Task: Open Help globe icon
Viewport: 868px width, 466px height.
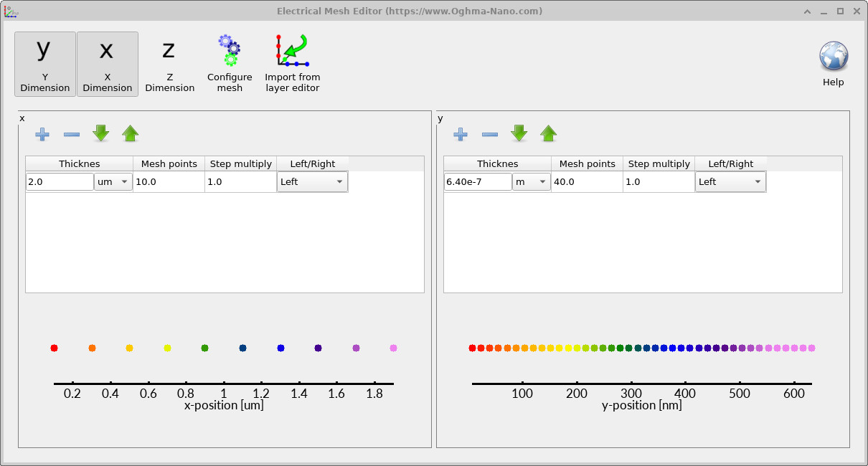Action: point(834,56)
